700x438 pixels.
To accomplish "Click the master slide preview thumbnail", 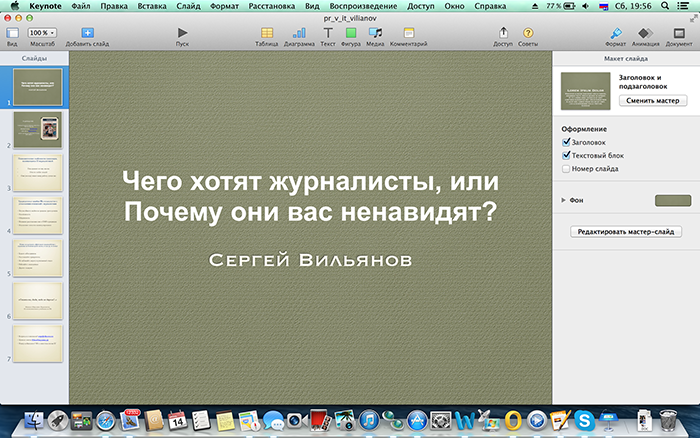I will coord(585,91).
